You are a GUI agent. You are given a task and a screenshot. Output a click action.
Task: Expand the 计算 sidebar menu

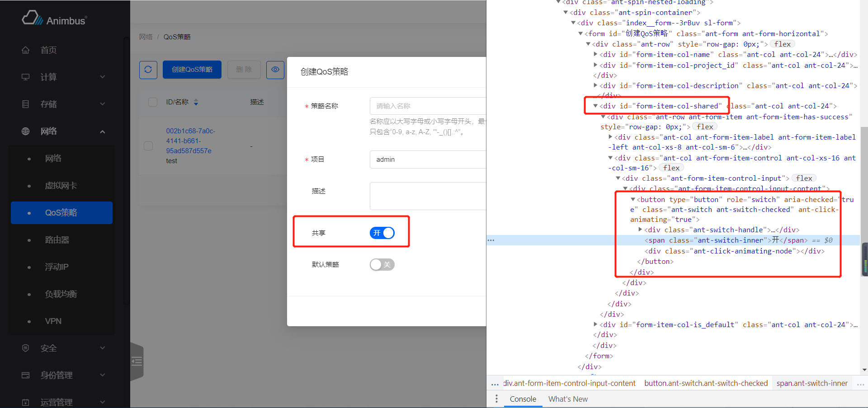pyautogui.click(x=63, y=77)
